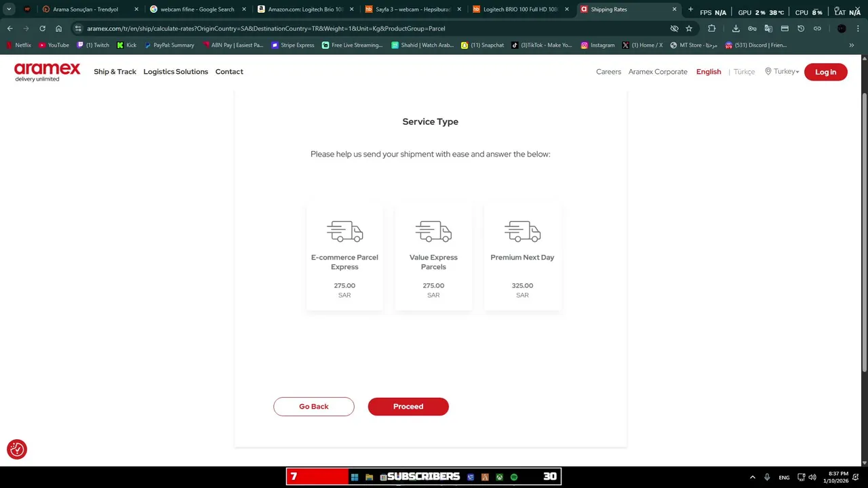Open the Xbox app from taskbar
The height and width of the screenshot is (488, 868).
tap(499, 477)
